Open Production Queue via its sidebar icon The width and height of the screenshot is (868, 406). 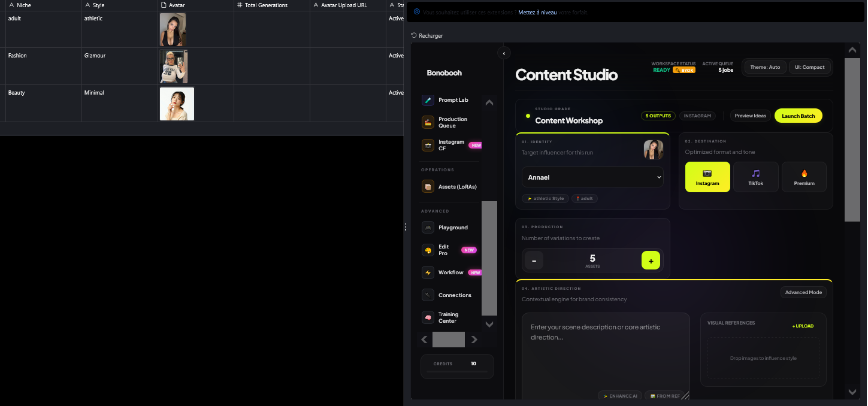428,122
